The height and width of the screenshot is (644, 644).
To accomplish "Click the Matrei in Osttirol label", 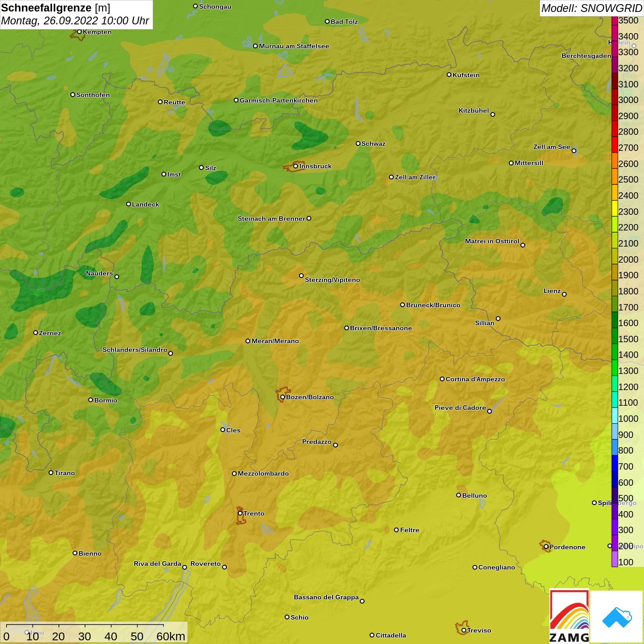I will (492, 241).
